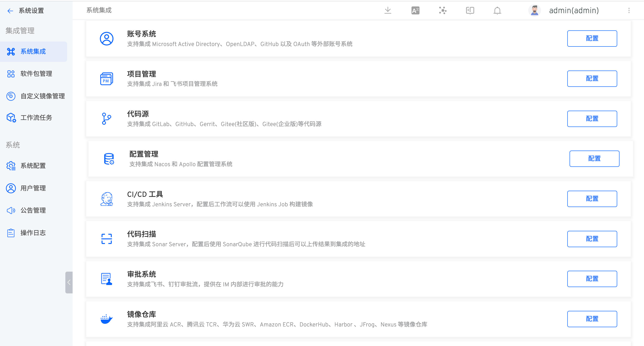
Task: Open the vertical three-dot menu
Action: click(629, 10)
